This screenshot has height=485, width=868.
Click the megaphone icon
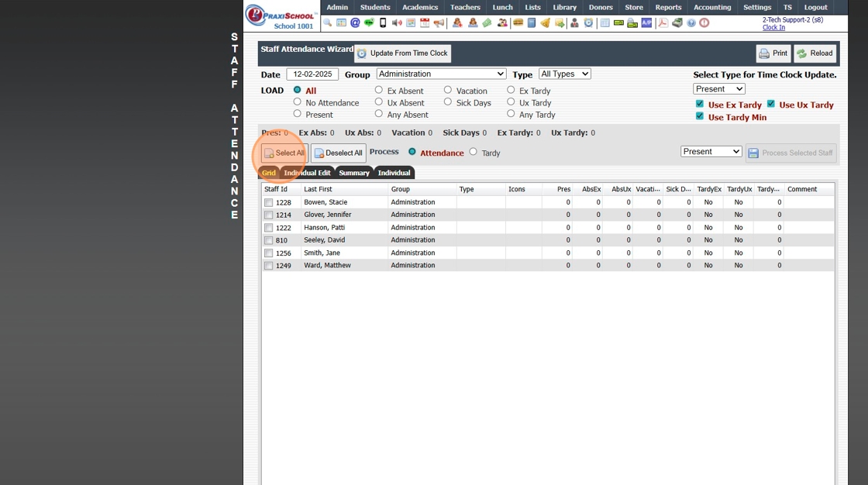pos(439,22)
